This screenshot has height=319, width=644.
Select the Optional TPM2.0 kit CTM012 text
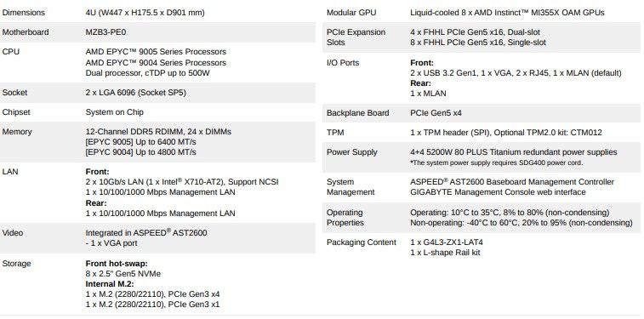[548, 133]
